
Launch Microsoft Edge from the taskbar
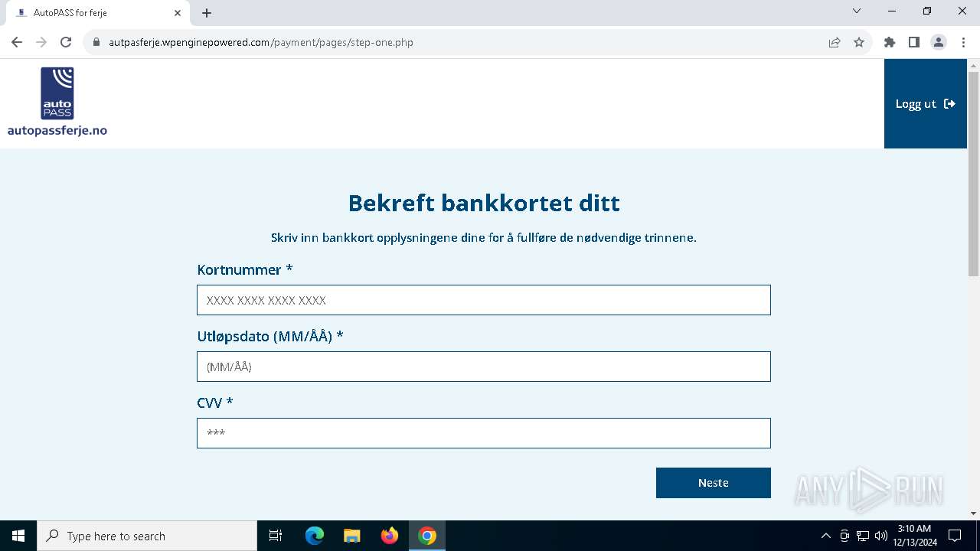(x=315, y=536)
